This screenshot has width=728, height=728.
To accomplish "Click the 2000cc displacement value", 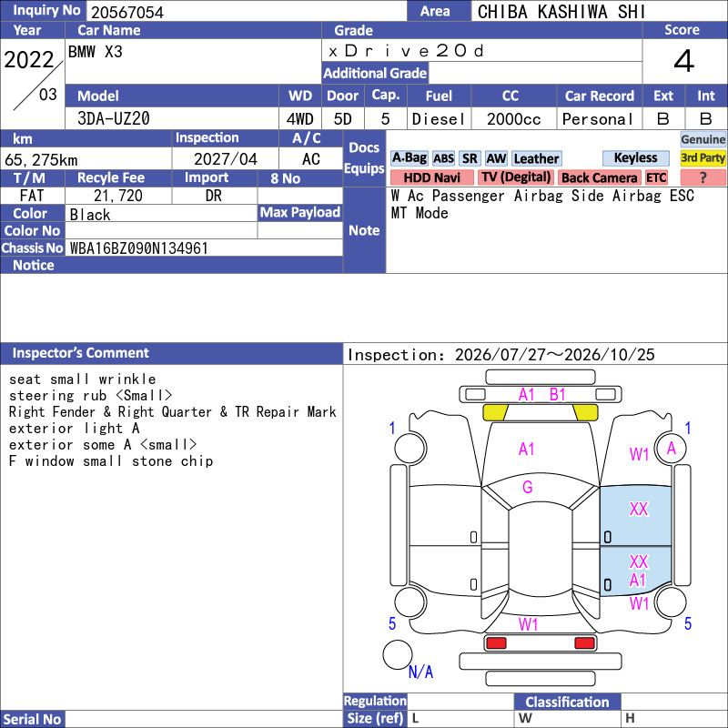I will pyautogui.click(x=513, y=119).
